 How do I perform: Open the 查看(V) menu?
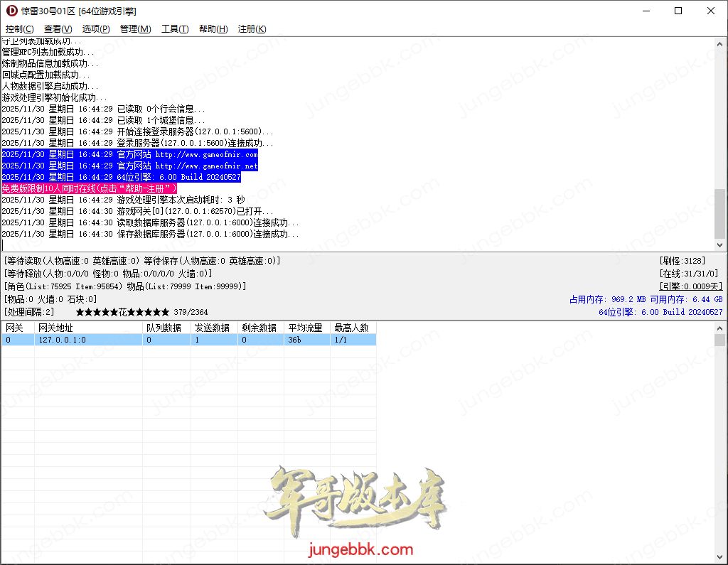click(x=58, y=29)
